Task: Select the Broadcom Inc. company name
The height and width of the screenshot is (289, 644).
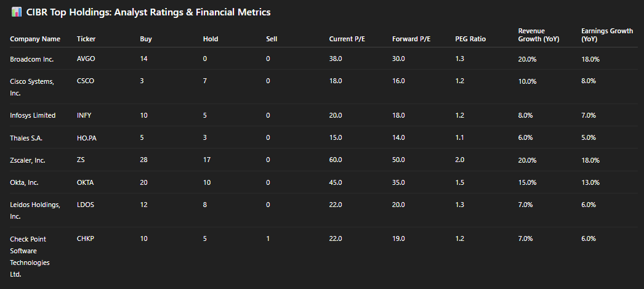Action: point(31,59)
